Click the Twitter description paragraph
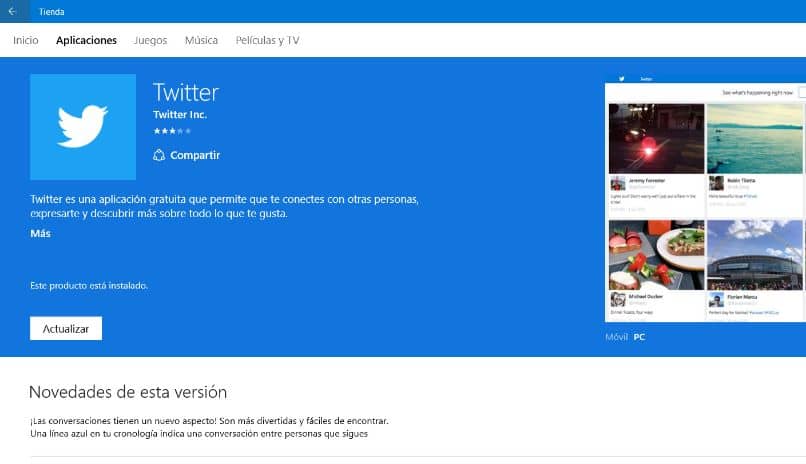This screenshot has width=806, height=464. [224, 206]
